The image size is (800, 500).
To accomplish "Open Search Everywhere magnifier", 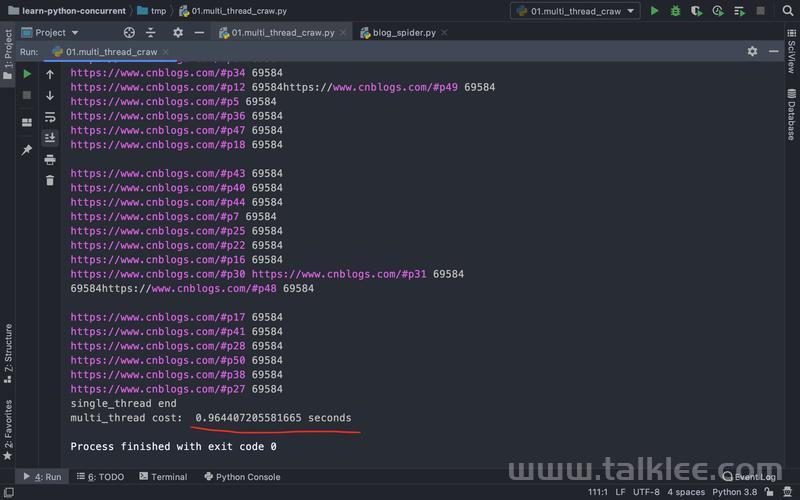I will click(x=788, y=11).
